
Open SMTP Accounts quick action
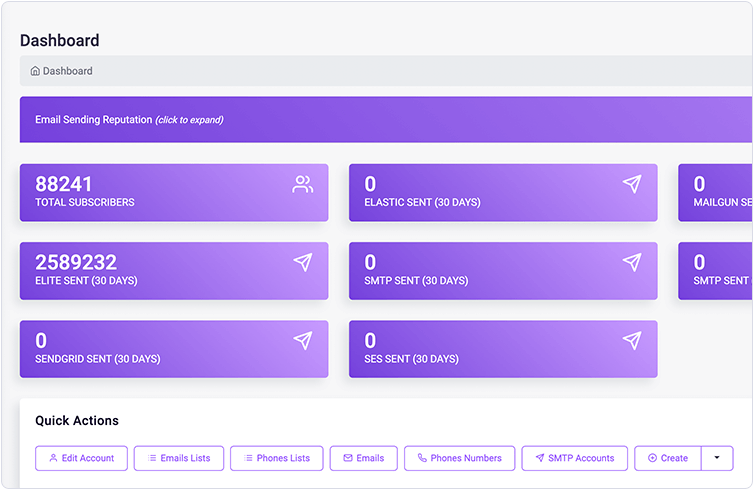574,458
